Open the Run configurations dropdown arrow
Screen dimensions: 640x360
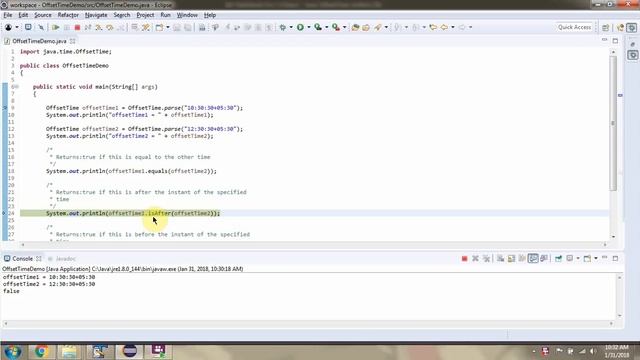309,27
